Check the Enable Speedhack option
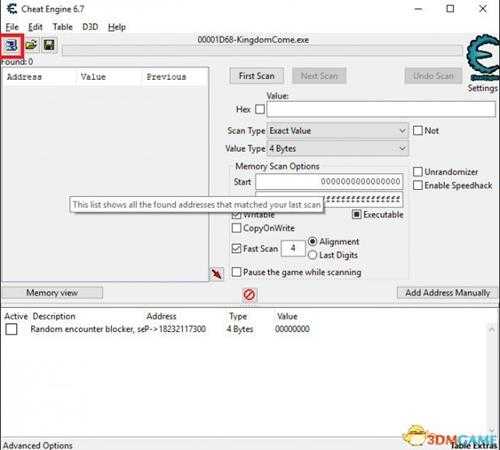 pyautogui.click(x=418, y=185)
